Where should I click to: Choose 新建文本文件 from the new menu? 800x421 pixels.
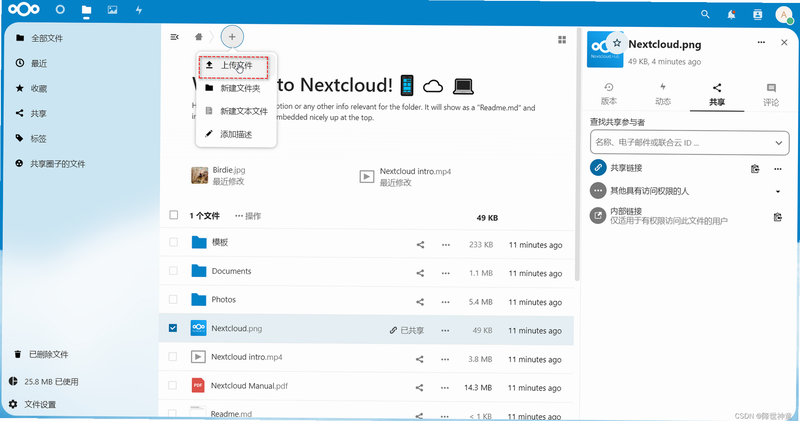tap(236, 111)
